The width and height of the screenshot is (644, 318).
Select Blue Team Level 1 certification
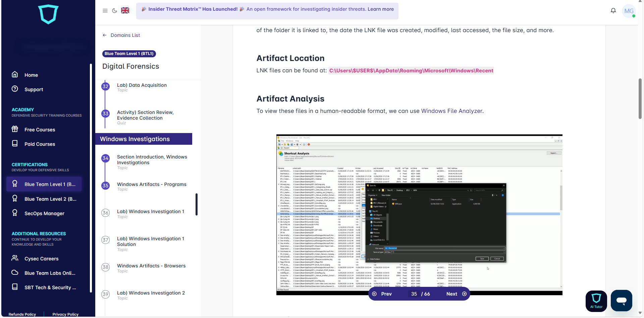click(44, 184)
